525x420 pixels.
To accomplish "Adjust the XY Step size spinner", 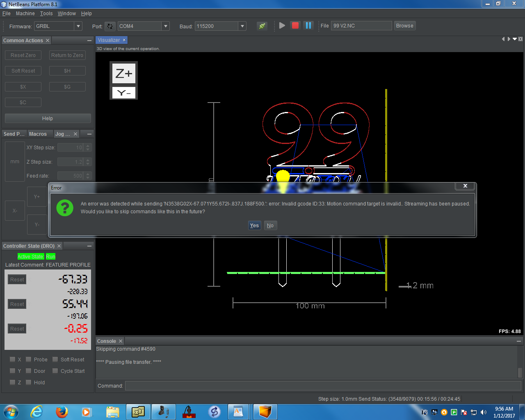I will [88, 148].
